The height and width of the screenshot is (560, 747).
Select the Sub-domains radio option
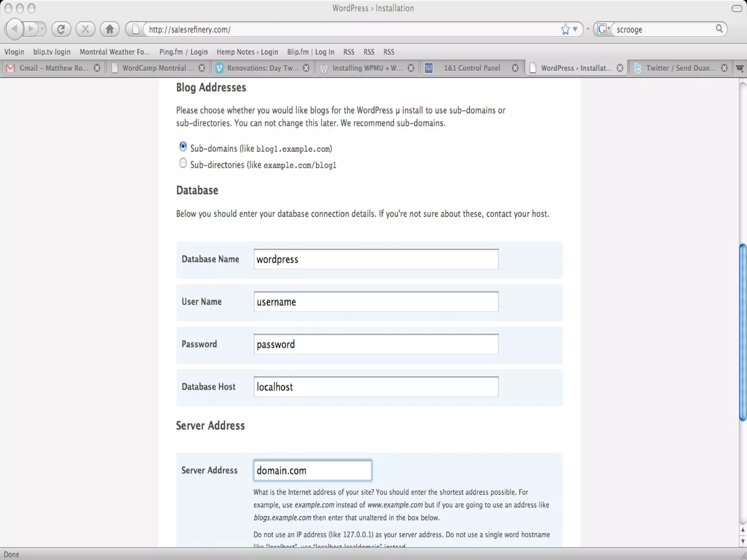[x=183, y=147]
